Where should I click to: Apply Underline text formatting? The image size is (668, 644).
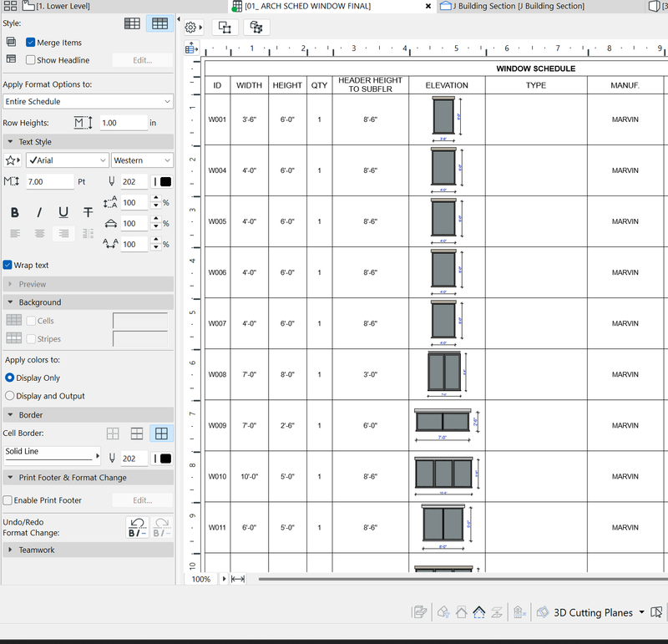tap(63, 213)
